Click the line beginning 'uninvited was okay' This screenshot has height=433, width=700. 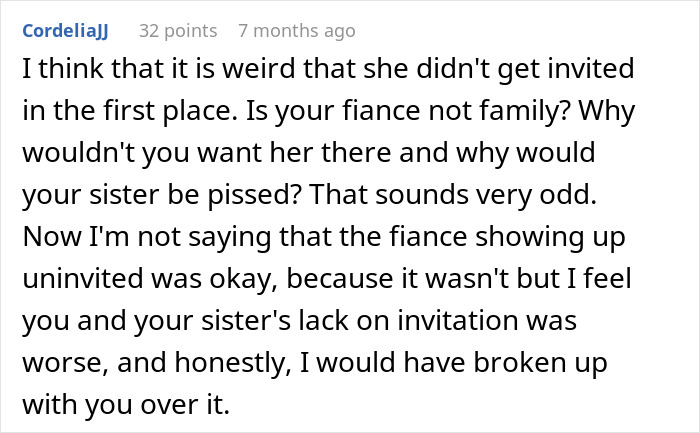pyautogui.click(x=327, y=279)
